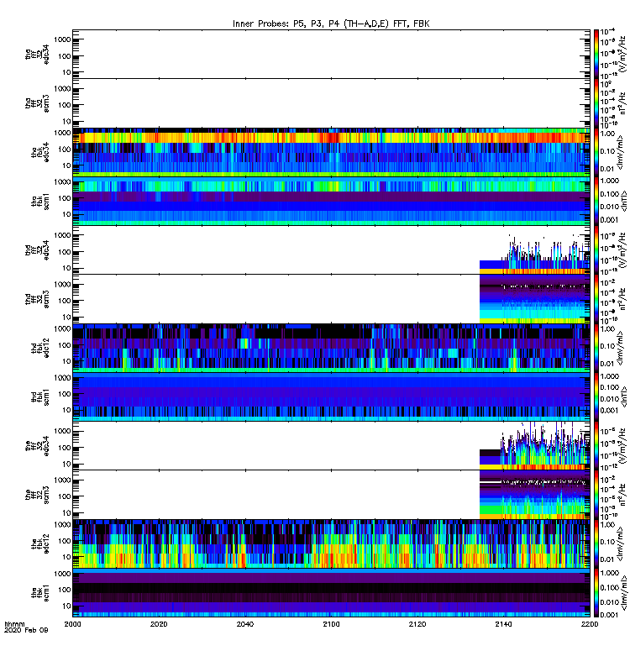Click inside the the fbk edc12 spectrogram
This screenshot has height=672, width=630.
point(331,543)
